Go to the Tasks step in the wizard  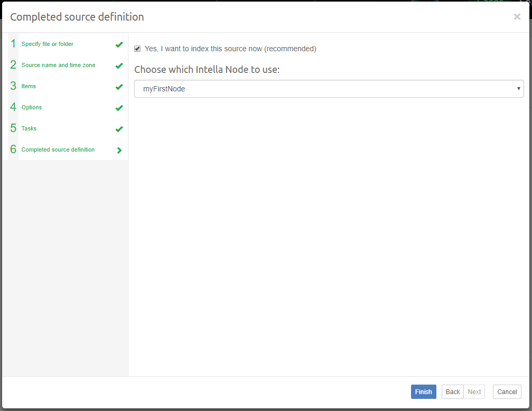[29, 128]
